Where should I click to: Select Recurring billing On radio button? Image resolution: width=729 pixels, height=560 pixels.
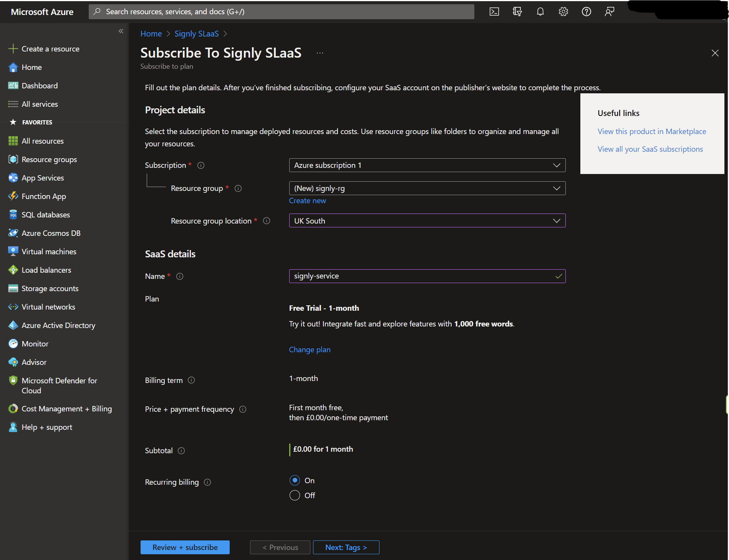coord(295,480)
